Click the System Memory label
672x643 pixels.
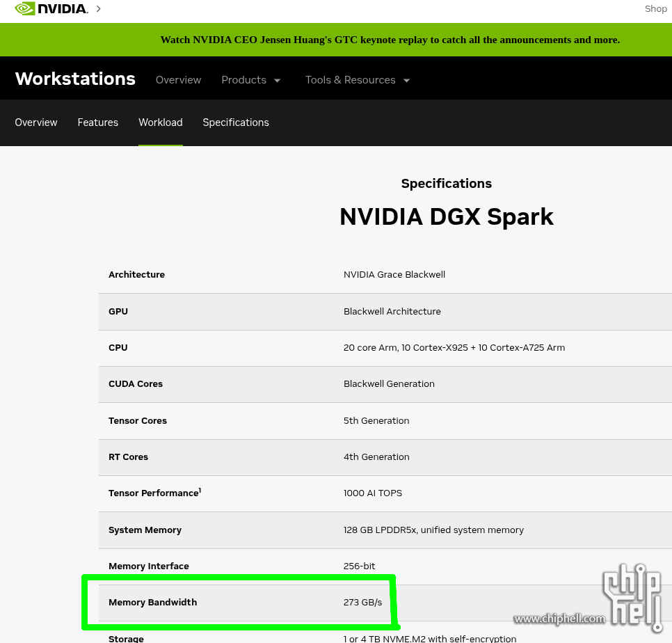pos(145,530)
